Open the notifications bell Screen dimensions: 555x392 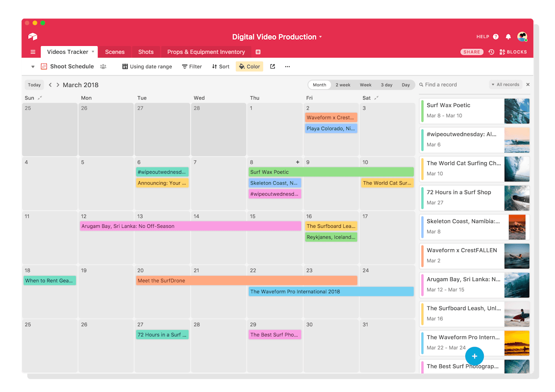point(508,37)
